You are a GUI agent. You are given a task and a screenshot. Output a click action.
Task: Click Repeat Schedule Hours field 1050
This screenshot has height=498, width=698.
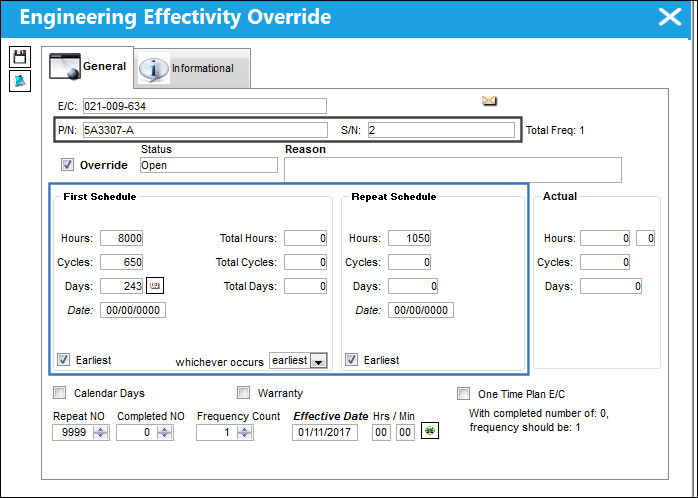(410, 238)
